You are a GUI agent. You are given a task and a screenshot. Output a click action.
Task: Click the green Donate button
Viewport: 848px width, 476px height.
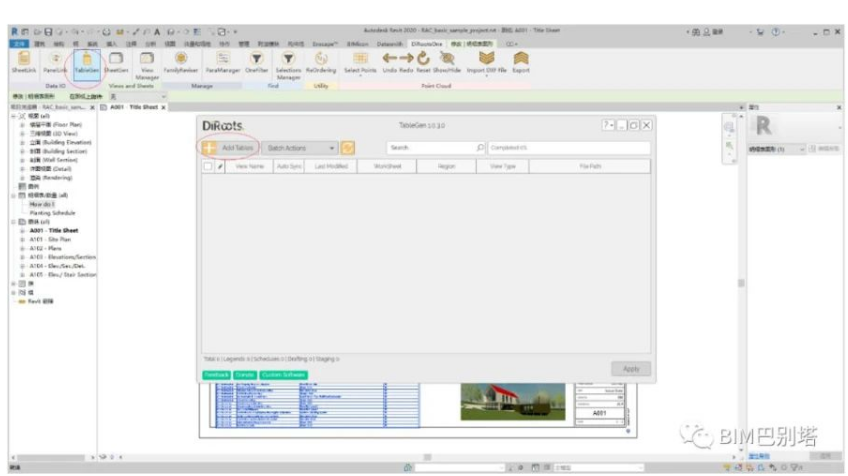[245, 375]
